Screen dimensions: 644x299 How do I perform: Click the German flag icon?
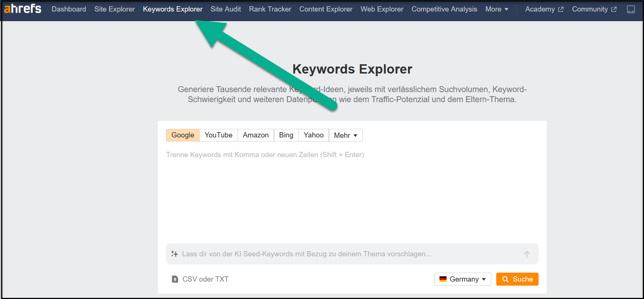443,279
